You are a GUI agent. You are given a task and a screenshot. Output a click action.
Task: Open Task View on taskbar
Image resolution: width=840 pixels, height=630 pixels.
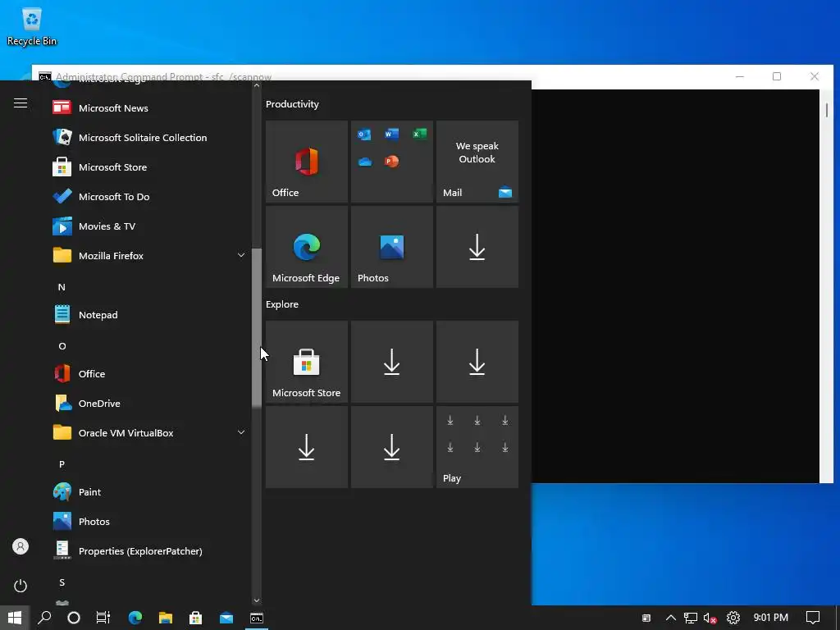(x=103, y=618)
